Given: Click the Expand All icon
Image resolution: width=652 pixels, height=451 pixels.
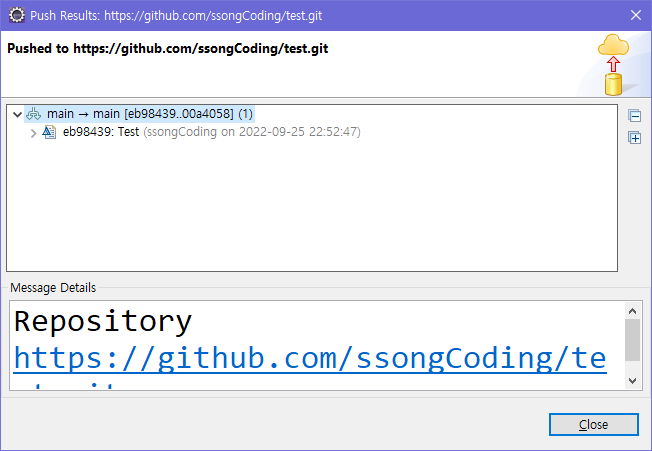Looking at the screenshot, I should pyautogui.click(x=635, y=138).
